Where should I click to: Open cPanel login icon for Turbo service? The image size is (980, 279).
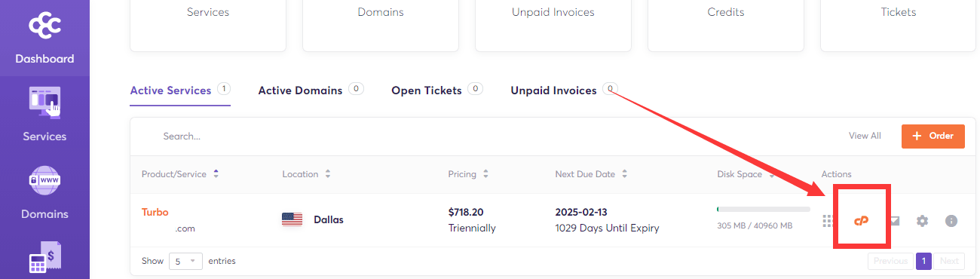click(x=862, y=220)
